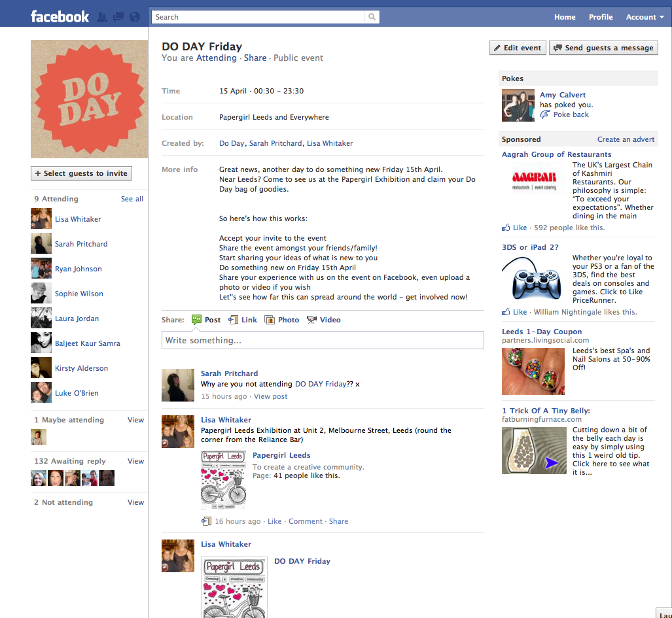This screenshot has width=672, height=618.
Task: Click the Aagrah logo image
Action: tap(533, 179)
